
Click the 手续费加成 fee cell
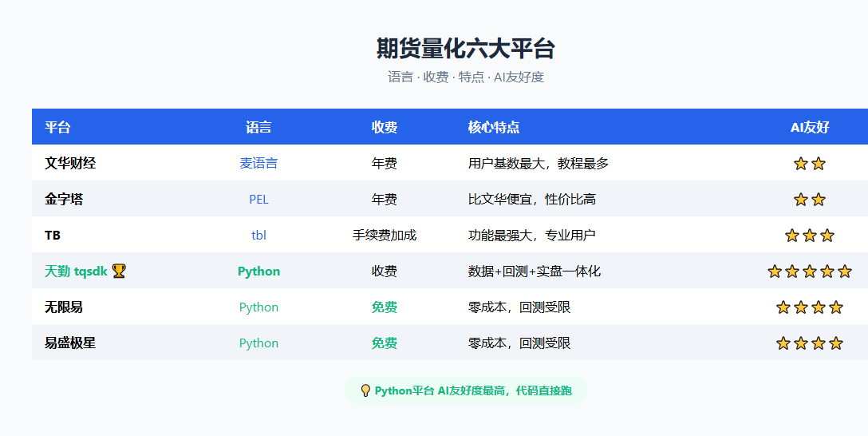pyautogui.click(x=385, y=235)
